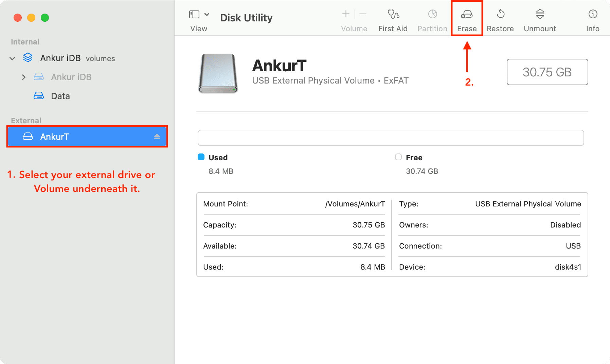Zoom the window with green button
This screenshot has width=610, height=364.
pos(45,18)
